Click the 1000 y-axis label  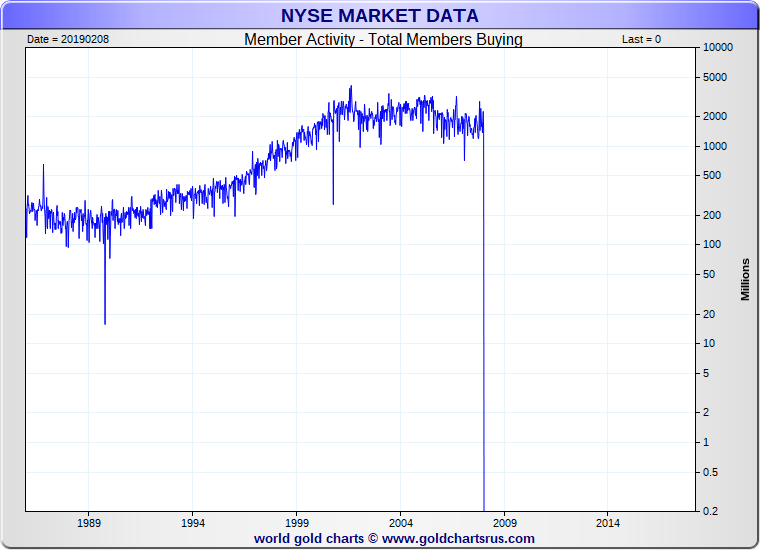click(715, 146)
